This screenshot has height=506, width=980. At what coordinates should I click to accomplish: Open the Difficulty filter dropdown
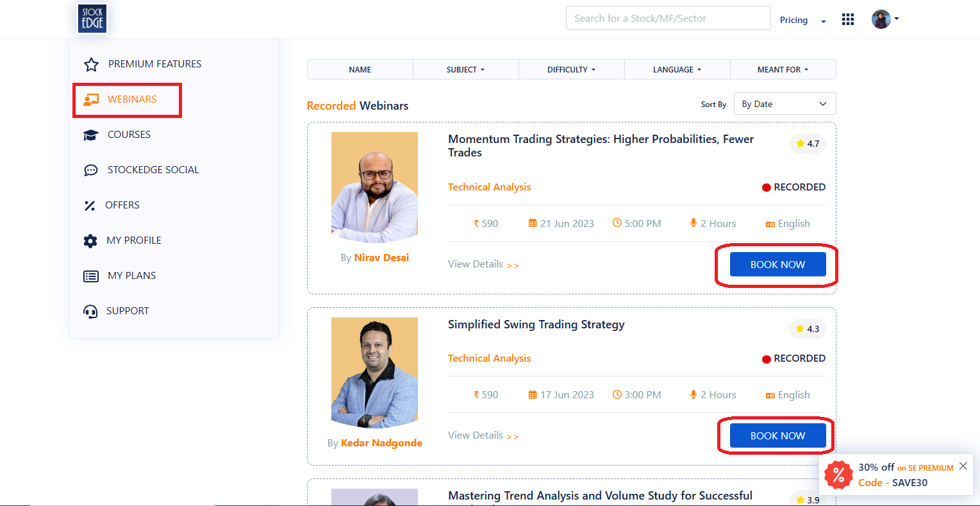pos(571,69)
